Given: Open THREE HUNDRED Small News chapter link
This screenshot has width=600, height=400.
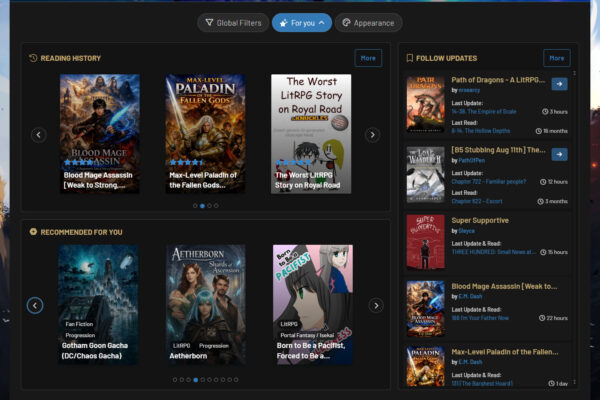Looking at the screenshot, I should tap(493, 252).
